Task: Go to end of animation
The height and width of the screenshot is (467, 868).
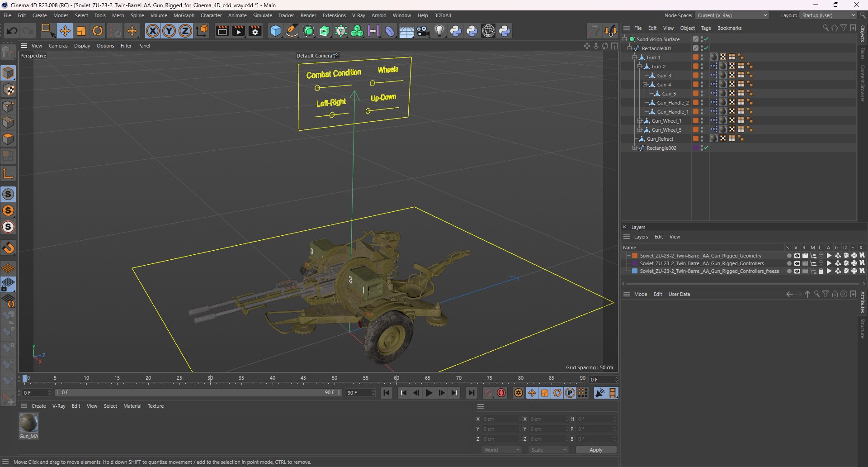Action: (471, 393)
